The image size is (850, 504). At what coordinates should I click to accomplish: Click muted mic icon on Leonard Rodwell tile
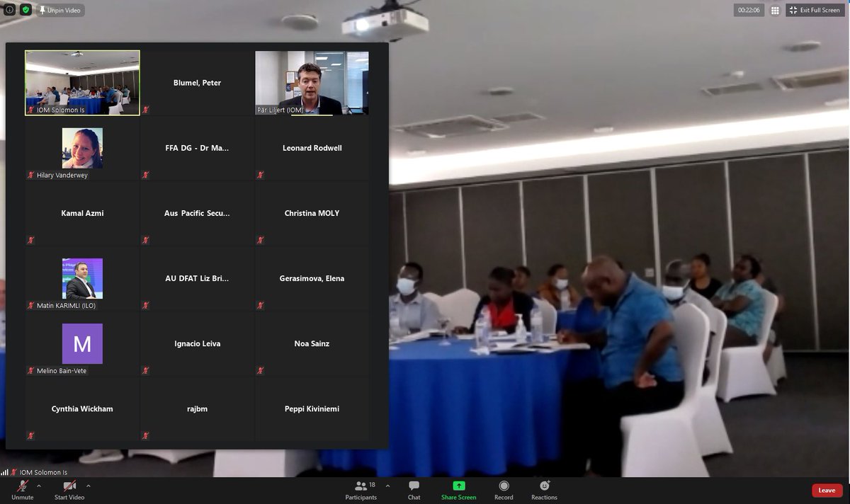(261, 175)
